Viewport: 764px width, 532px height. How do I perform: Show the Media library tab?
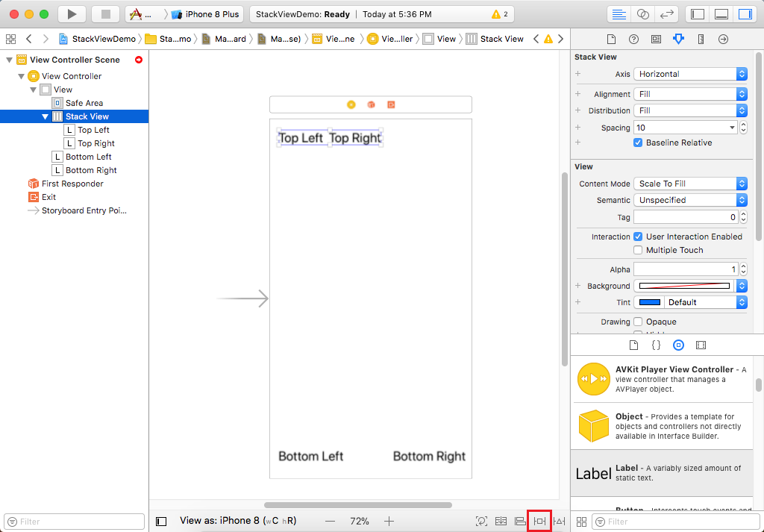(x=701, y=345)
